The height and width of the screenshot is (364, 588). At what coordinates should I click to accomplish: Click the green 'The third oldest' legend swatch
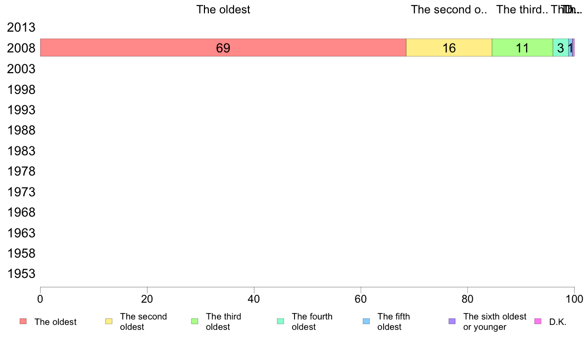point(195,321)
